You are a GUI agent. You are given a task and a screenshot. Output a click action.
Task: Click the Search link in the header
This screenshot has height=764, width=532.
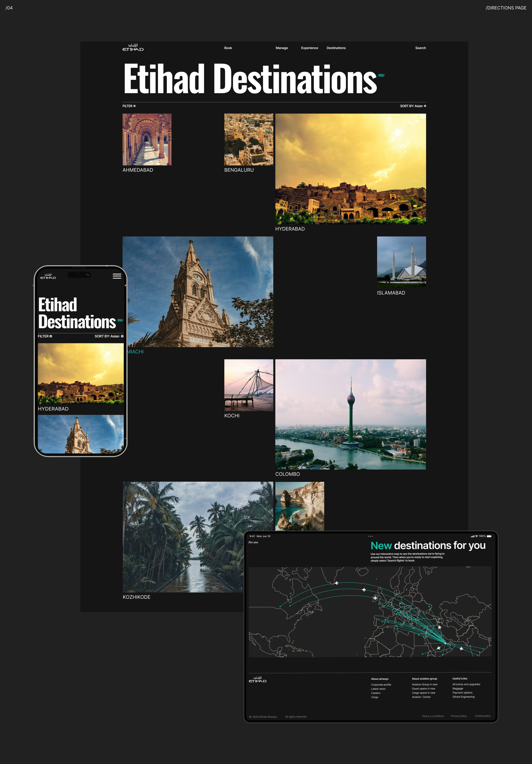point(420,48)
